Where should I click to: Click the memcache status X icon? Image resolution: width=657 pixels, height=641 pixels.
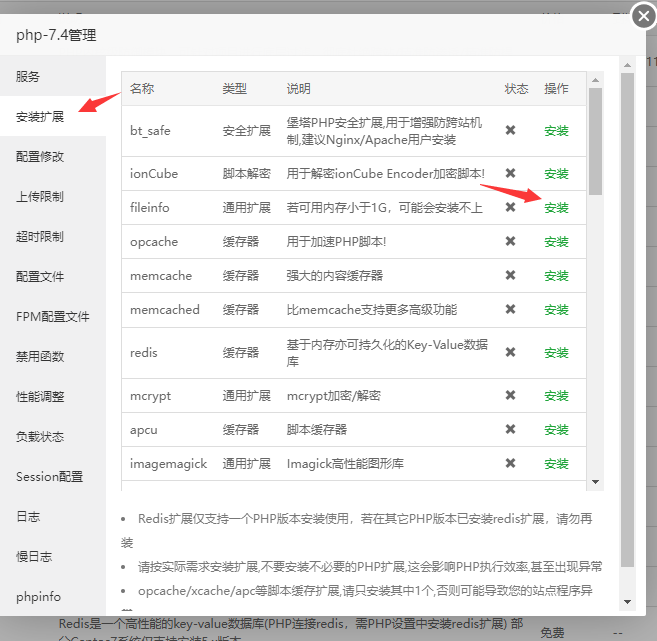coord(510,275)
